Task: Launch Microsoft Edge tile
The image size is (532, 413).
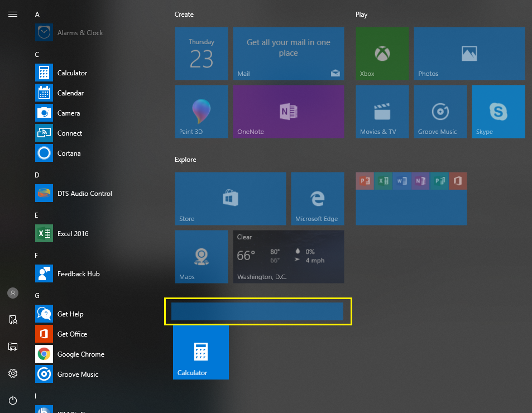Action: pyautogui.click(x=317, y=199)
